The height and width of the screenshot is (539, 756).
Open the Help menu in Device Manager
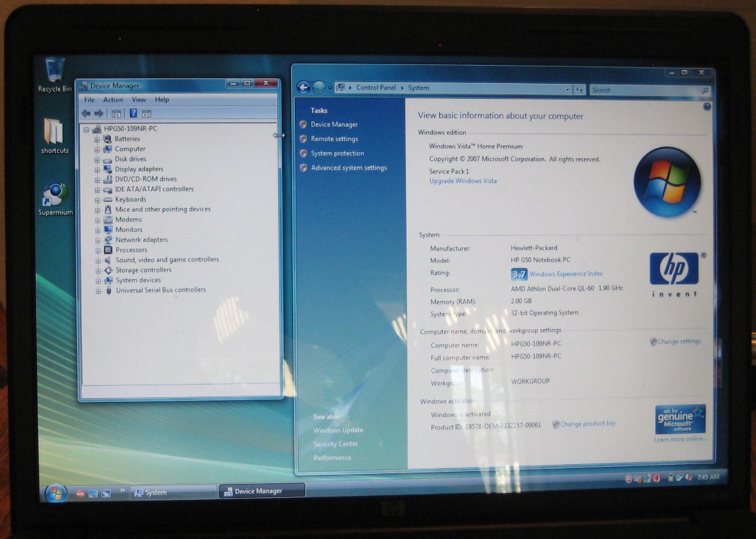pos(162,100)
